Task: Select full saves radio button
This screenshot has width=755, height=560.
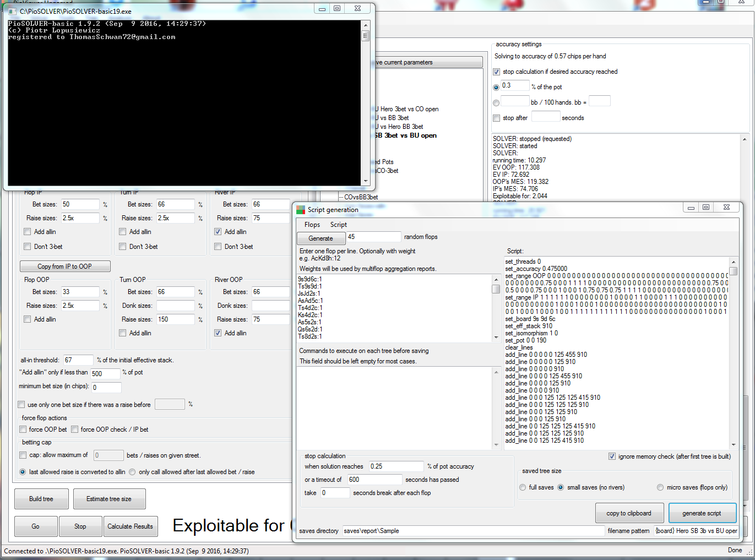Action: pos(523,487)
